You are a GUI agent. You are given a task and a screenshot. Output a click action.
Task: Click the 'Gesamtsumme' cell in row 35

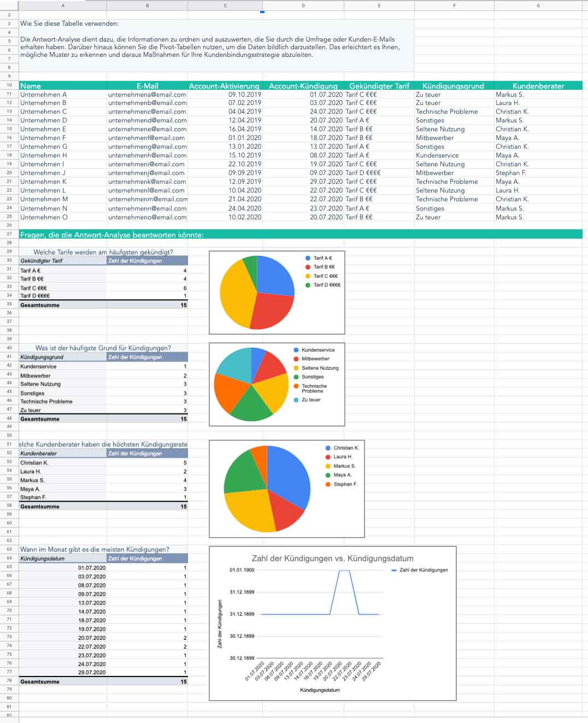point(63,305)
